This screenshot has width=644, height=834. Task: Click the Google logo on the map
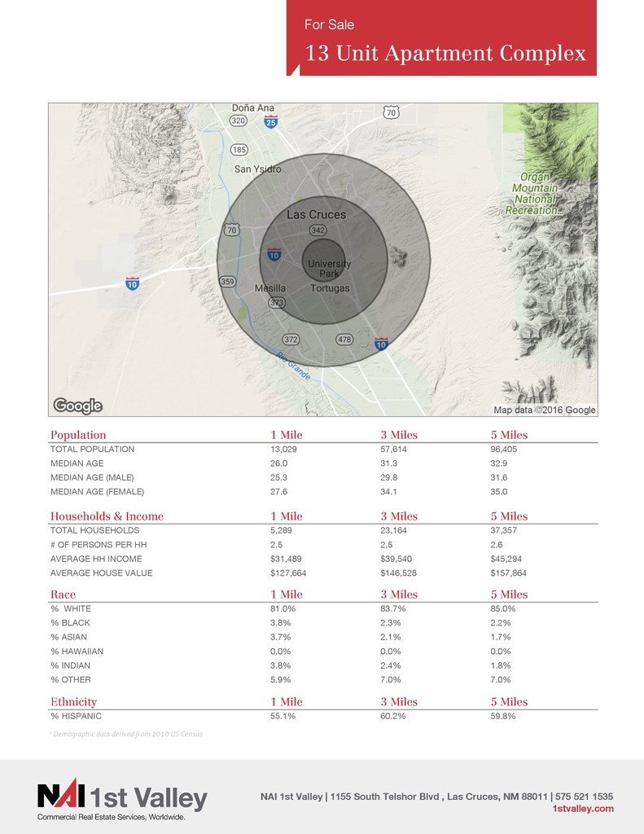tap(78, 406)
